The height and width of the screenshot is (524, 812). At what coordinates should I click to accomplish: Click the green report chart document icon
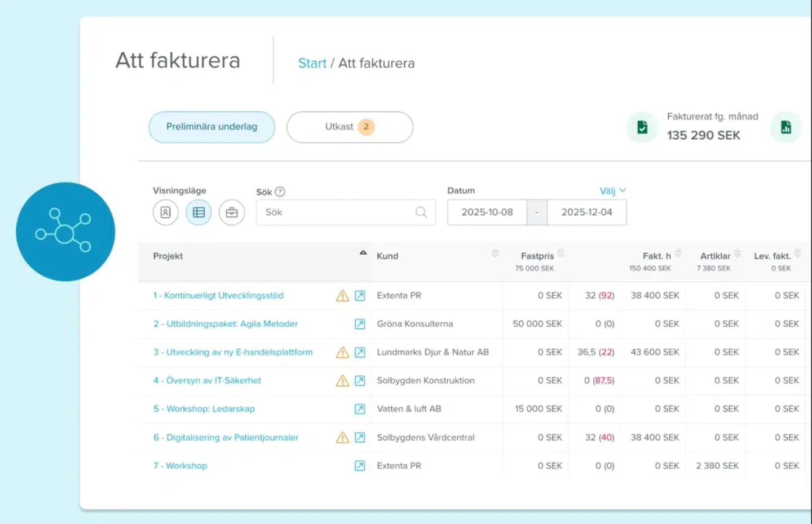pos(786,127)
